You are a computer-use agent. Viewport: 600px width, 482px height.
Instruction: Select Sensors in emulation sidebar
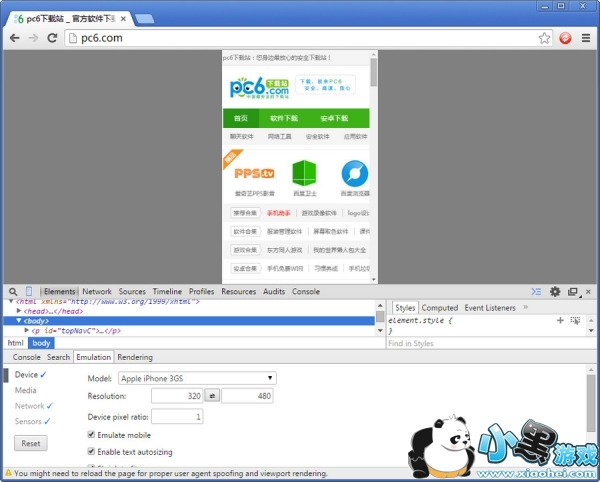[x=28, y=421]
